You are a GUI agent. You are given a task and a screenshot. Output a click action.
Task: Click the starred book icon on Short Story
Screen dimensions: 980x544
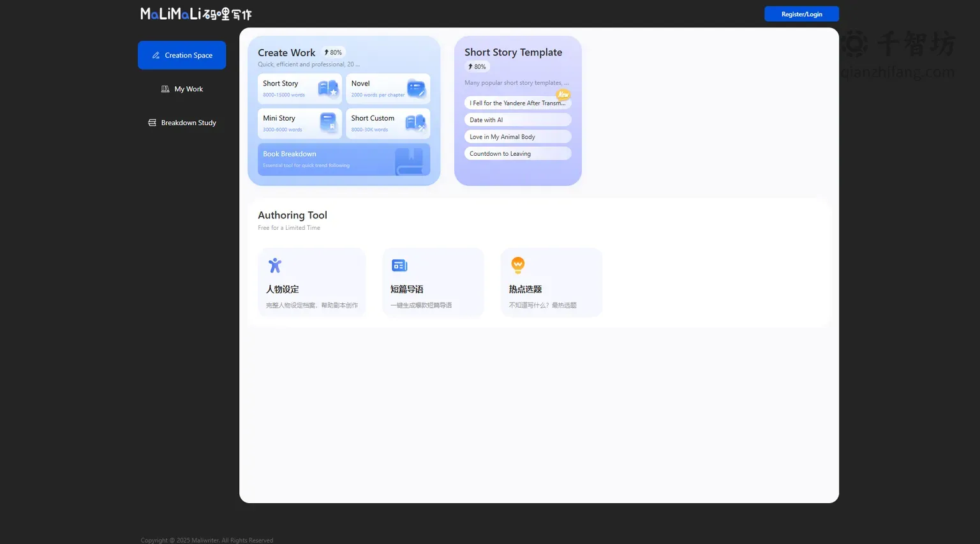[x=328, y=89]
